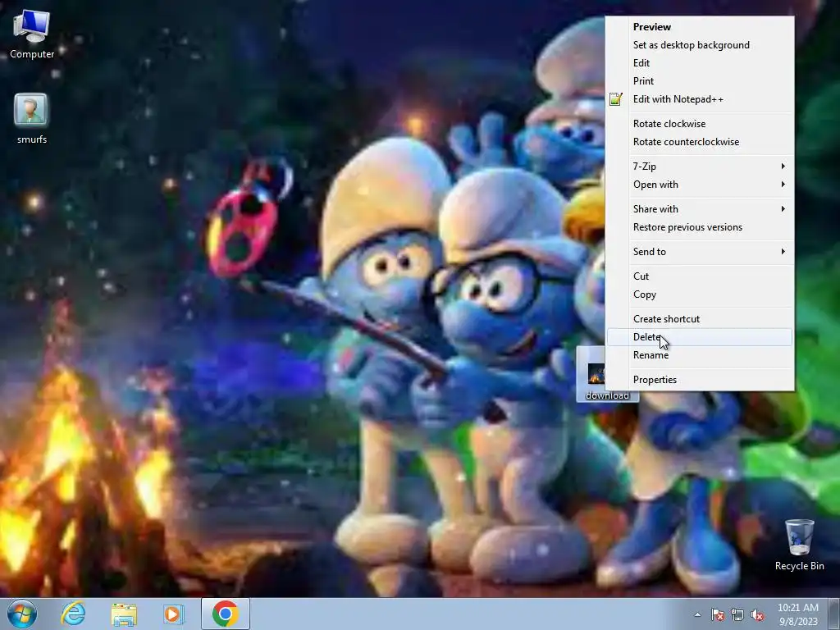Select Edit in the context menu
This screenshot has width=840, height=630.
[700, 63]
